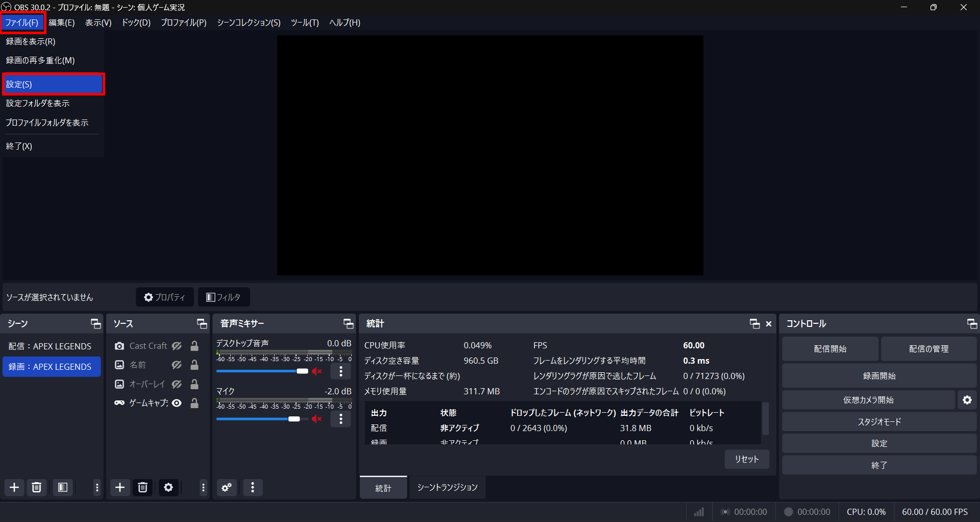Choose 設定フォルダを表示 menu entry

[54, 103]
